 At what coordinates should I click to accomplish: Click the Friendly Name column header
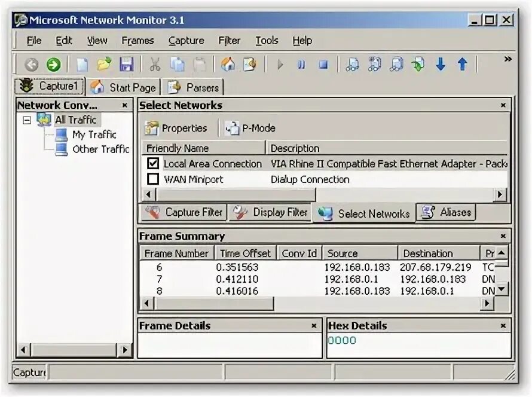click(x=203, y=148)
